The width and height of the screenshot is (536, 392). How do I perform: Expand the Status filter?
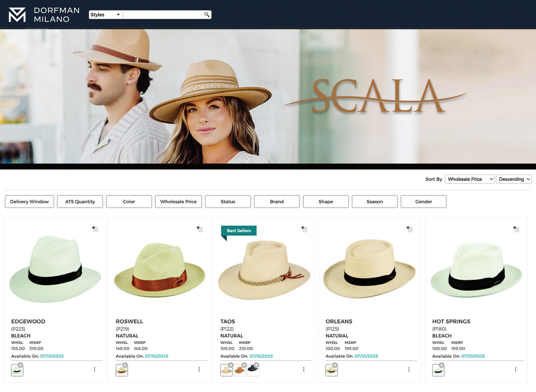coord(228,202)
